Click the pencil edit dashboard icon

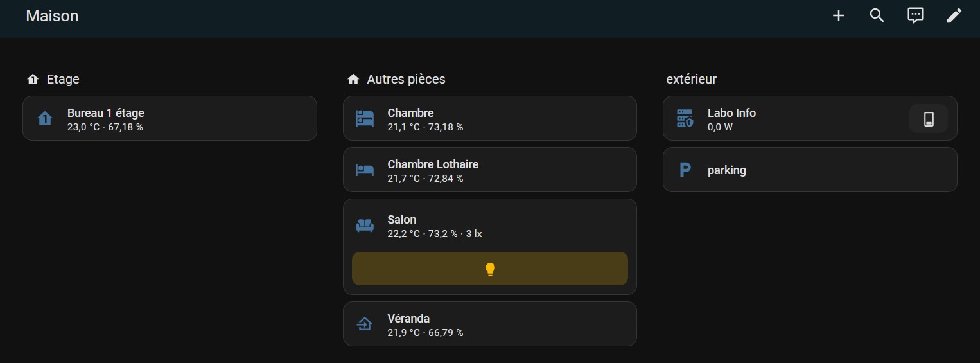click(x=954, y=15)
